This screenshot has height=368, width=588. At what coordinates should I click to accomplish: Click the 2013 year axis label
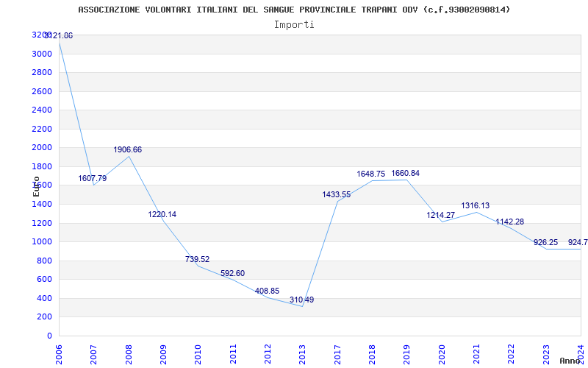coord(302,354)
